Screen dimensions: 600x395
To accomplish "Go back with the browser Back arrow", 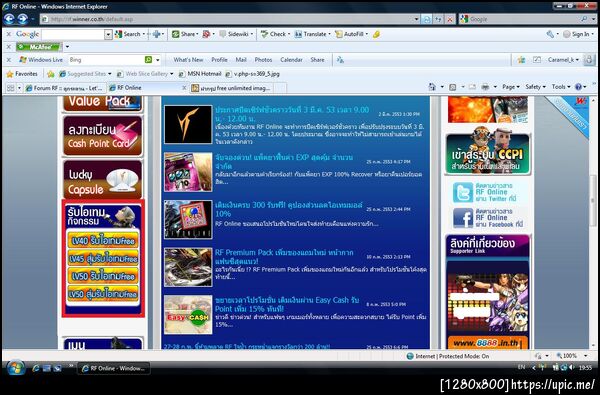I will (x=9, y=19).
